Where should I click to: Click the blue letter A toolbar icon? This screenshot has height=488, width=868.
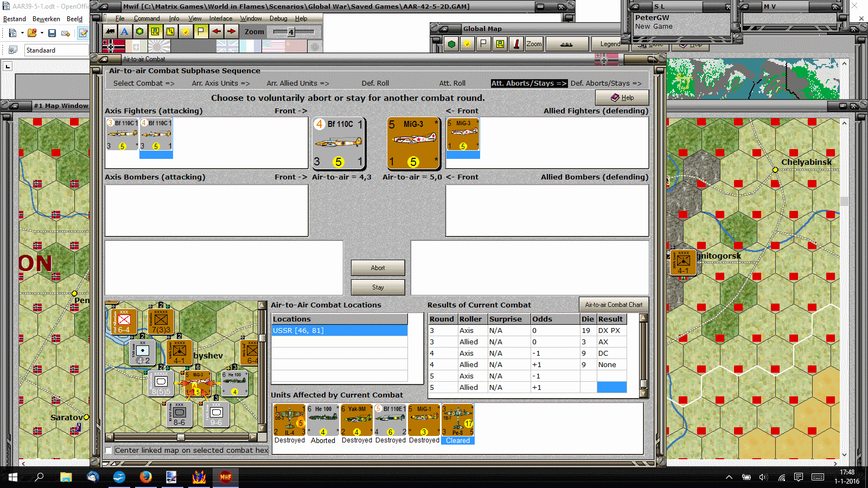tap(125, 31)
